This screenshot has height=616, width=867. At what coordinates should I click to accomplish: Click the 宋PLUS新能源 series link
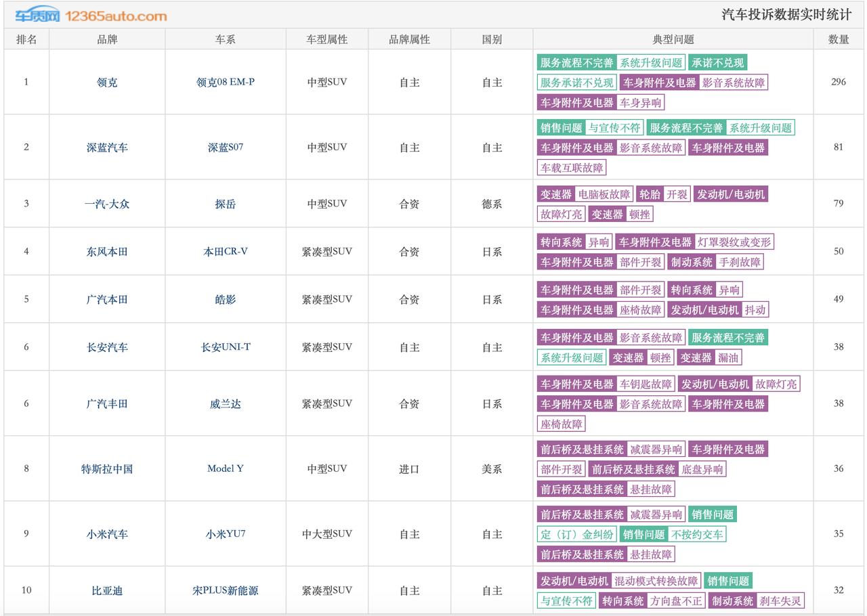[226, 591]
